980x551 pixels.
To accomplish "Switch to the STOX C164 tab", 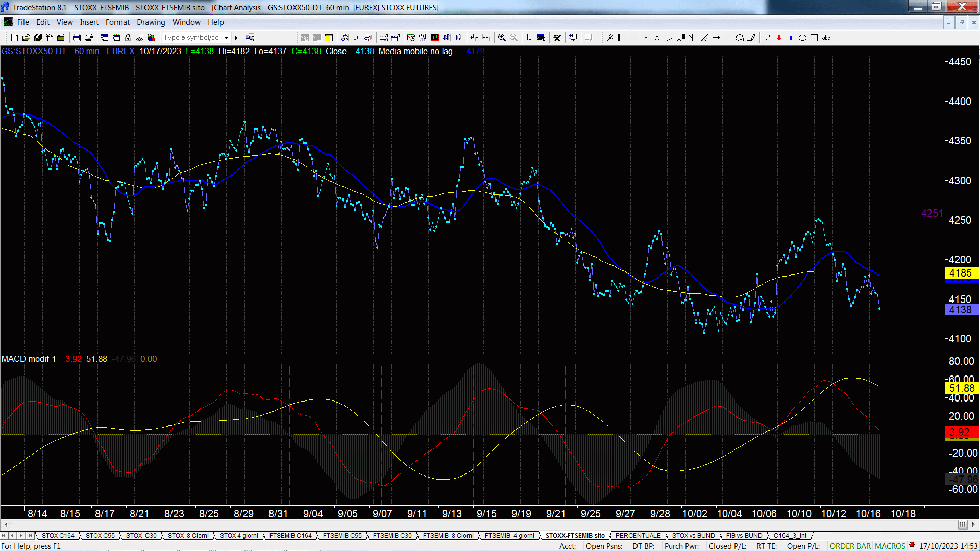I will tap(58, 535).
